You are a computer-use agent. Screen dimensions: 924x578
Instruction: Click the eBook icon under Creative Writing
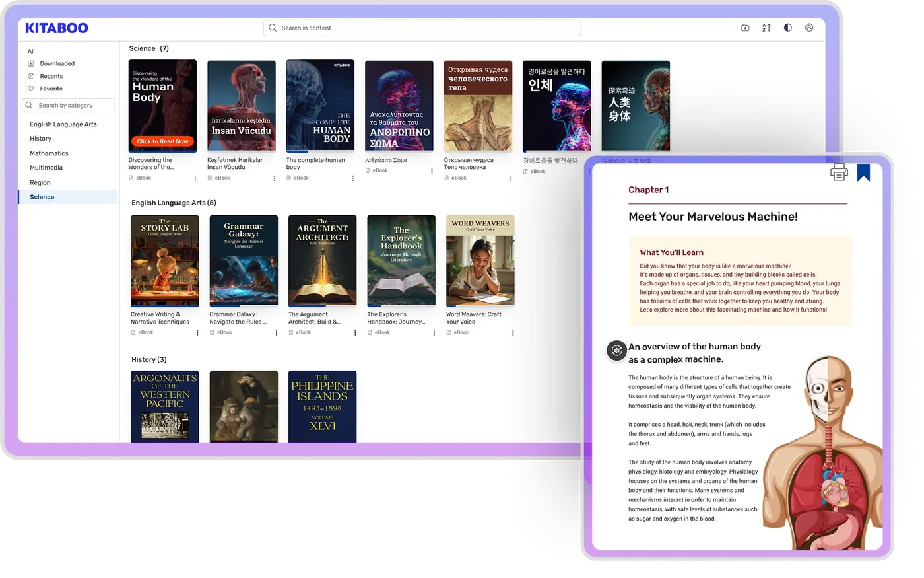pyautogui.click(x=133, y=332)
